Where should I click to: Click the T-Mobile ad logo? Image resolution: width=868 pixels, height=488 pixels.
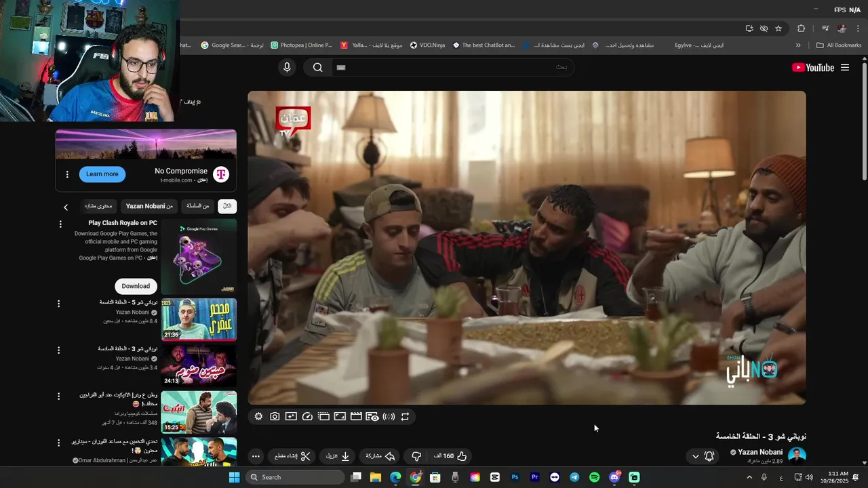(x=221, y=174)
